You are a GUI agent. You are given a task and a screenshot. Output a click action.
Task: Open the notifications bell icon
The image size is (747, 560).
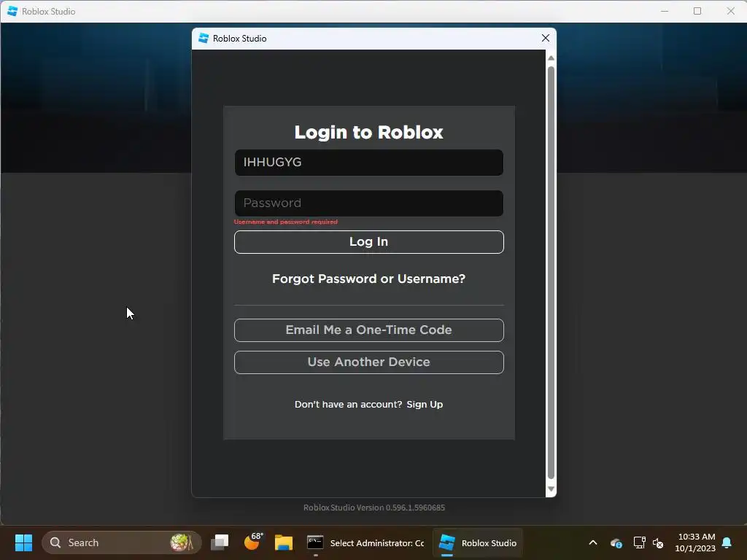[x=727, y=542]
